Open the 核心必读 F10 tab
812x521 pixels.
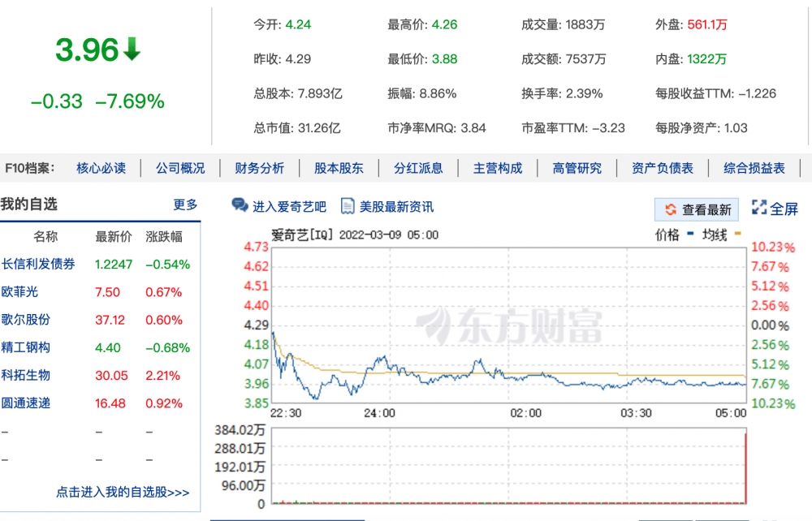pyautogui.click(x=101, y=168)
